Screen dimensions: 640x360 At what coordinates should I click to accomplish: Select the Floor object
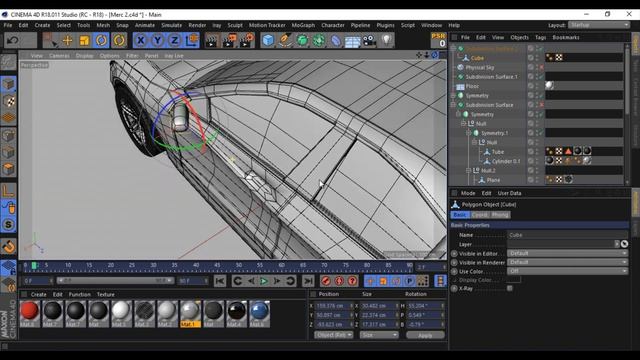click(x=472, y=86)
